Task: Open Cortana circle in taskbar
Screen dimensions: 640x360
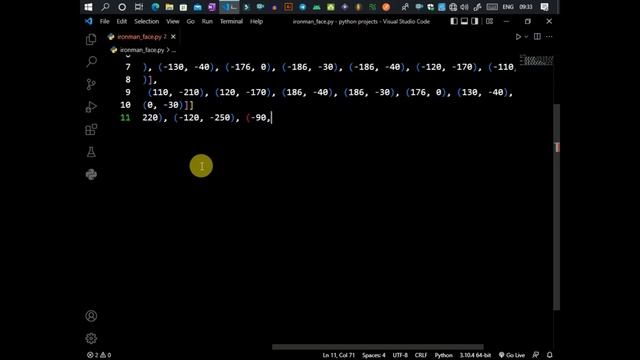Action: coord(122,7)
